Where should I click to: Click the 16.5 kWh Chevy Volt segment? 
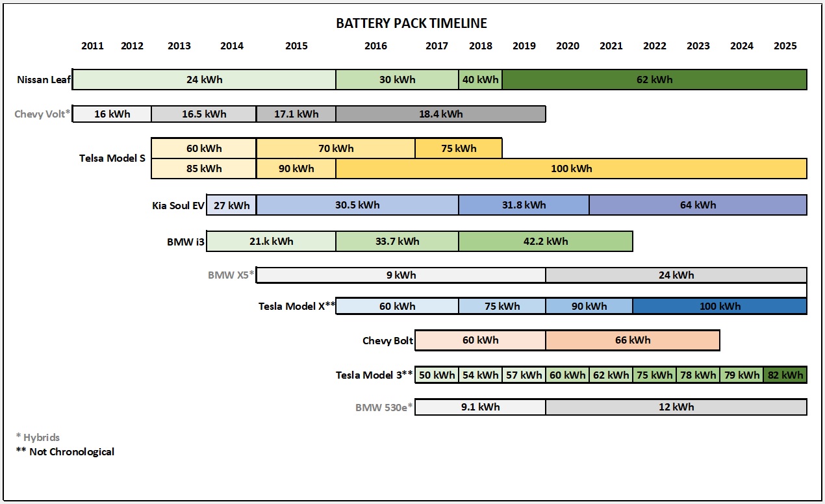click(x=204, y=114)
